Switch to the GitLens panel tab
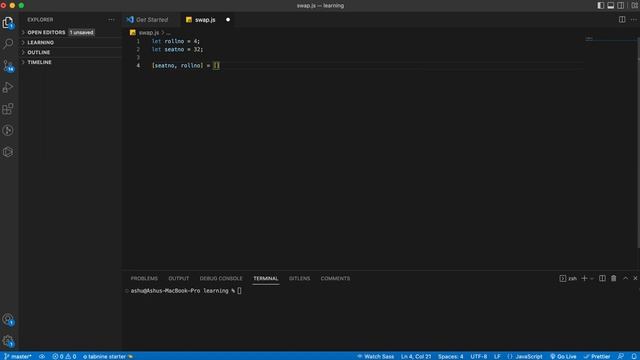This screenshot has height=360, width=640. [x=300, y=278]
